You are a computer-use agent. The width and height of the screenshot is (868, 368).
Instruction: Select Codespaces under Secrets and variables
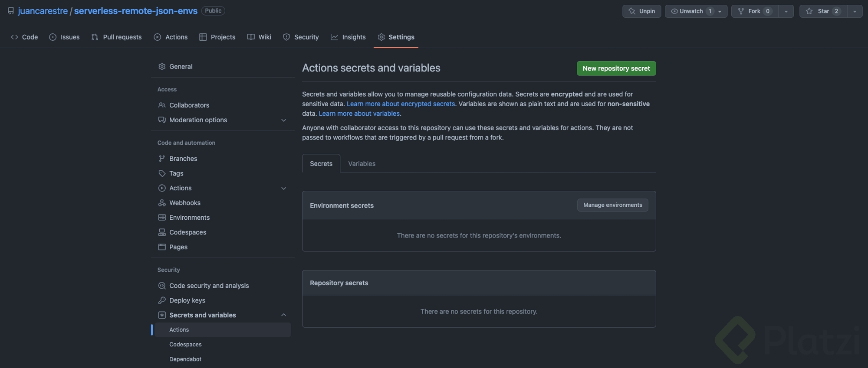tap(223, 345)
